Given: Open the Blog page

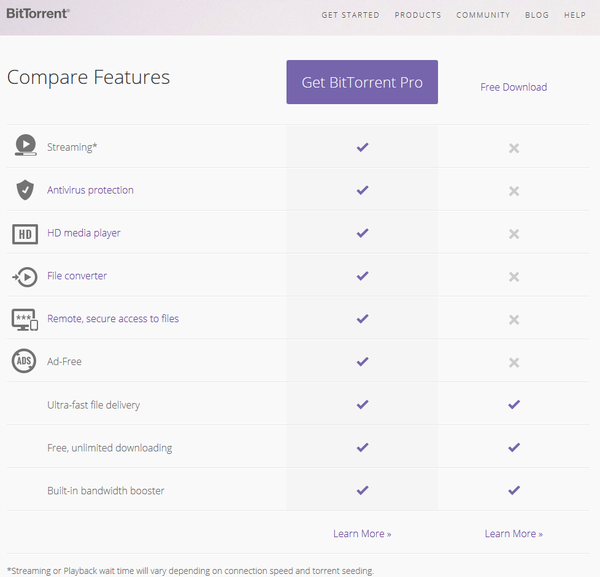Looking at the screenshot, I should (x=537, y=15).
